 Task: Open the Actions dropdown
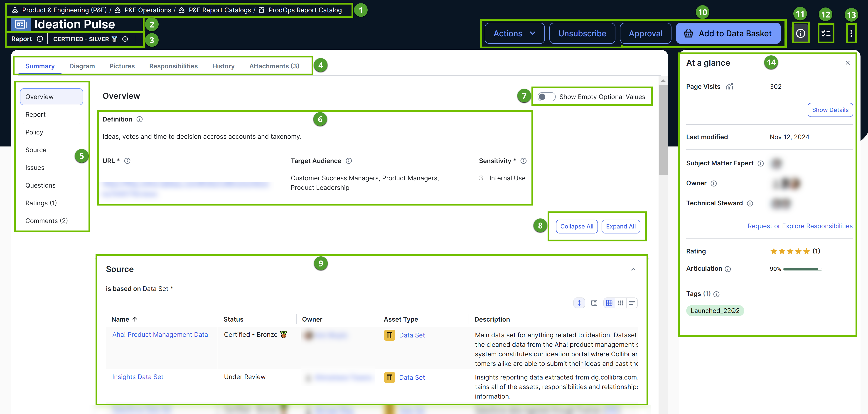(514, 33)
